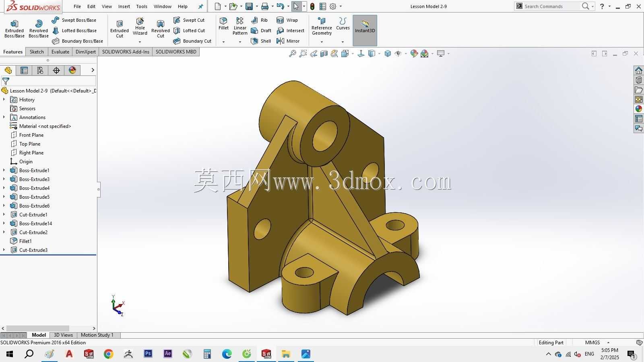Open the Insert menu
This screenshot has width=644, height=362.
tap(124, 6)
